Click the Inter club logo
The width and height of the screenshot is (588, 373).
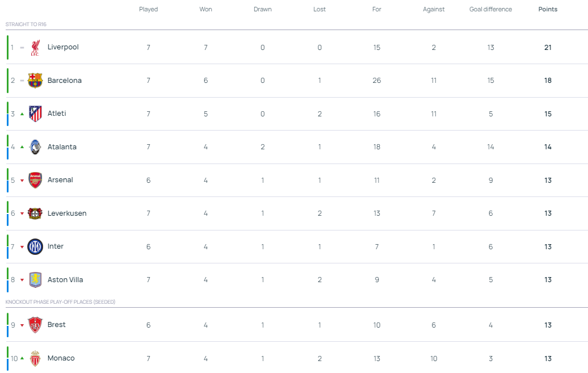35,246
